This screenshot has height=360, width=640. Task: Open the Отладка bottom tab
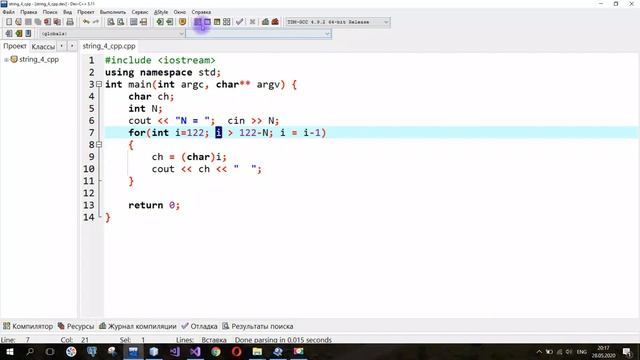(200, 326)
